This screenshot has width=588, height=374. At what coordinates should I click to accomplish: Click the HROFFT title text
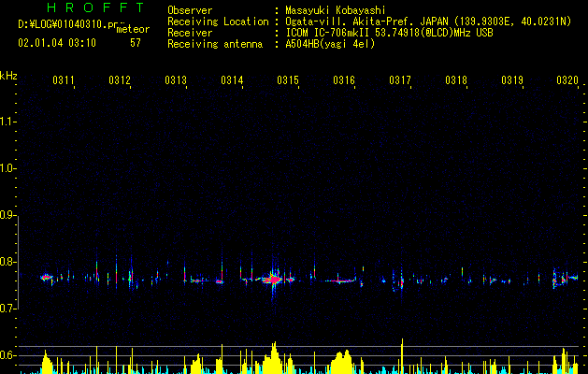(96, 7)
